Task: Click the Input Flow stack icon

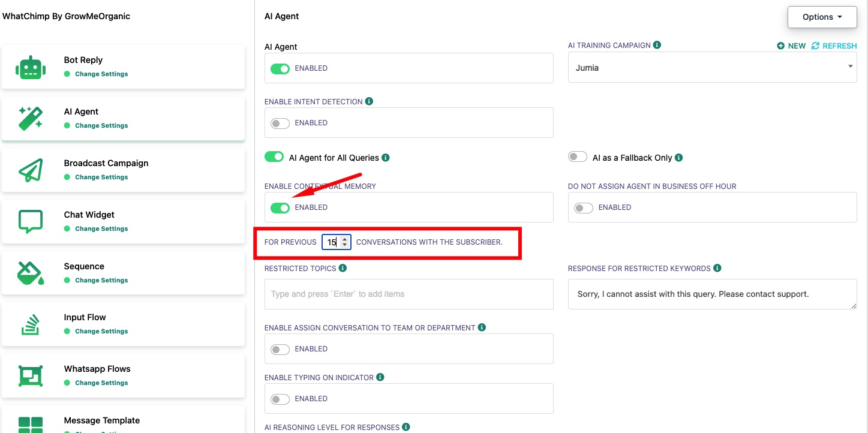Action: [30, 324]
